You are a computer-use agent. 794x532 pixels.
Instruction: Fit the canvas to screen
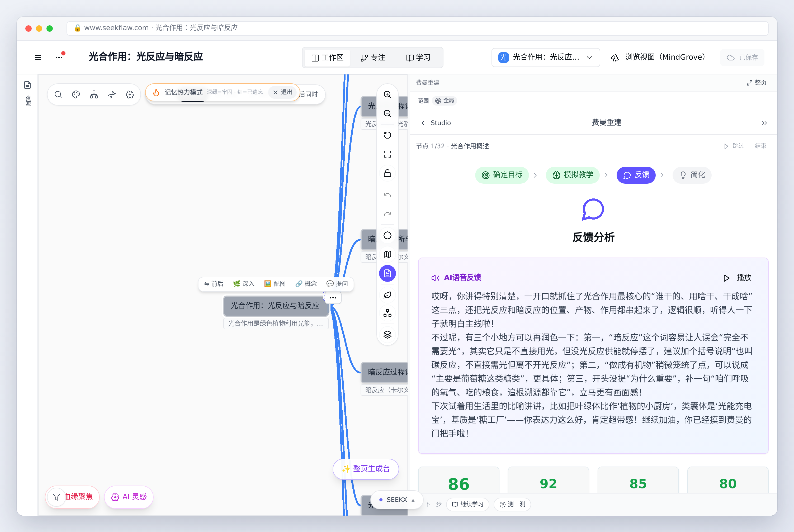(x=387, y=154)
